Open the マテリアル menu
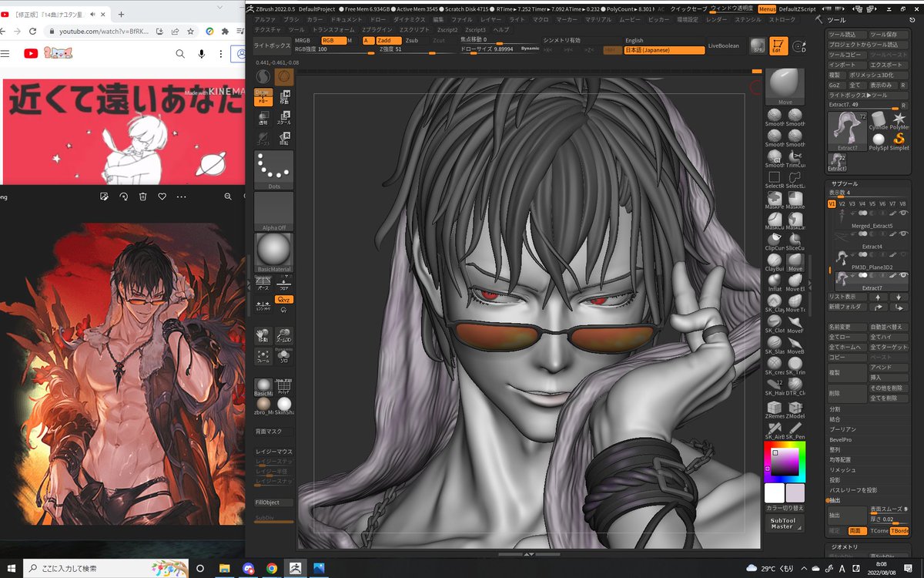924x578 pixels. (598, 18)
